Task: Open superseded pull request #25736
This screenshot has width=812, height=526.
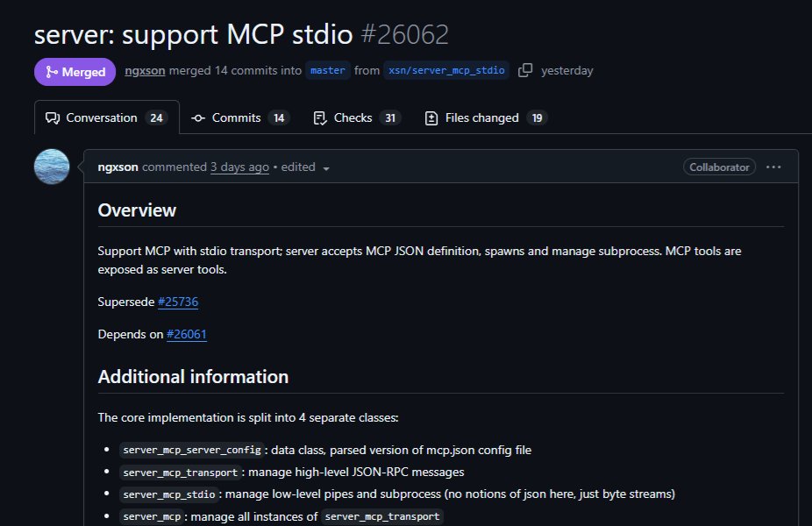Action: click(x=178, y=302)
